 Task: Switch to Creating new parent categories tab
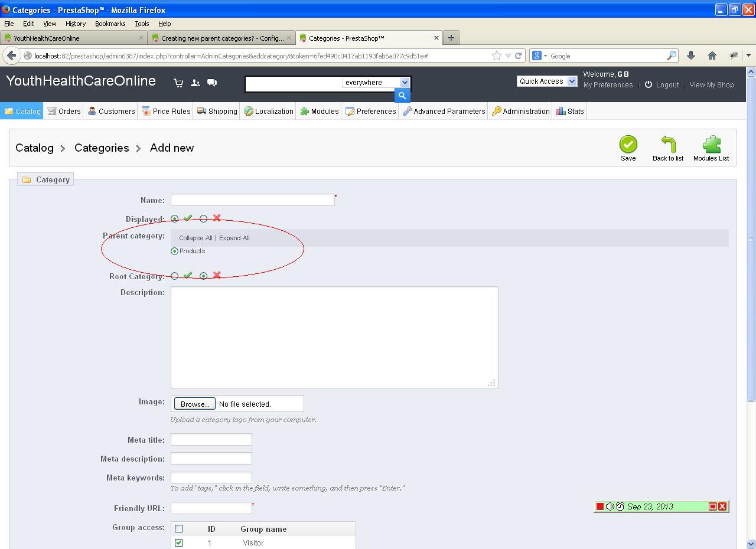point(221,38)
